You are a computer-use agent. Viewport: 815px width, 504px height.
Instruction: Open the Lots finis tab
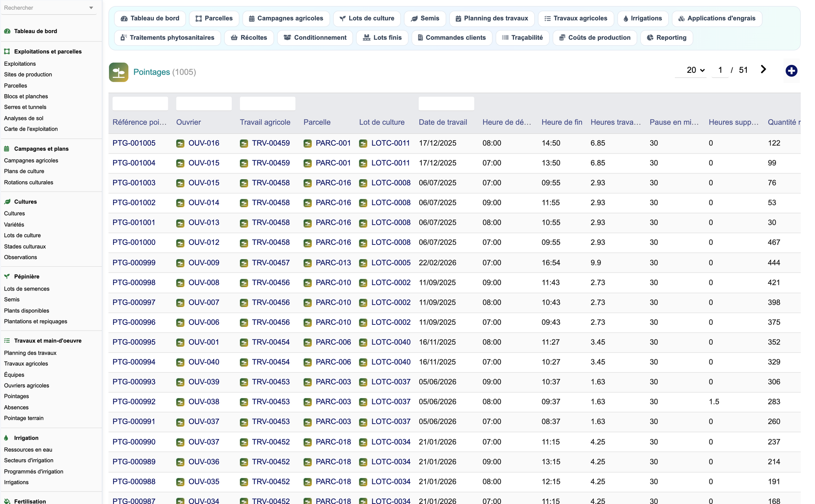pos(382,38)
